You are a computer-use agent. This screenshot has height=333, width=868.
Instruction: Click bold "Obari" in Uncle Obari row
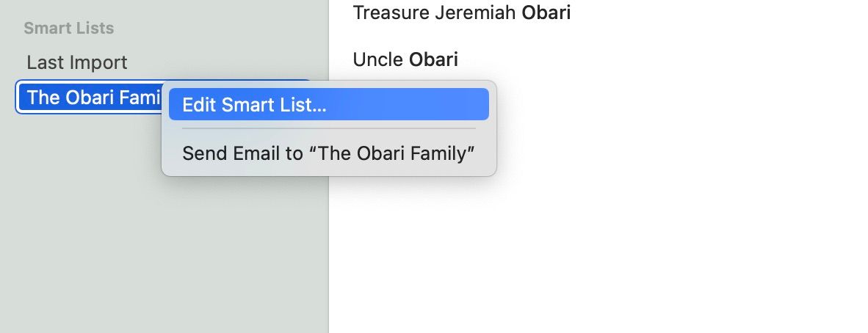[x=433, y=59]
